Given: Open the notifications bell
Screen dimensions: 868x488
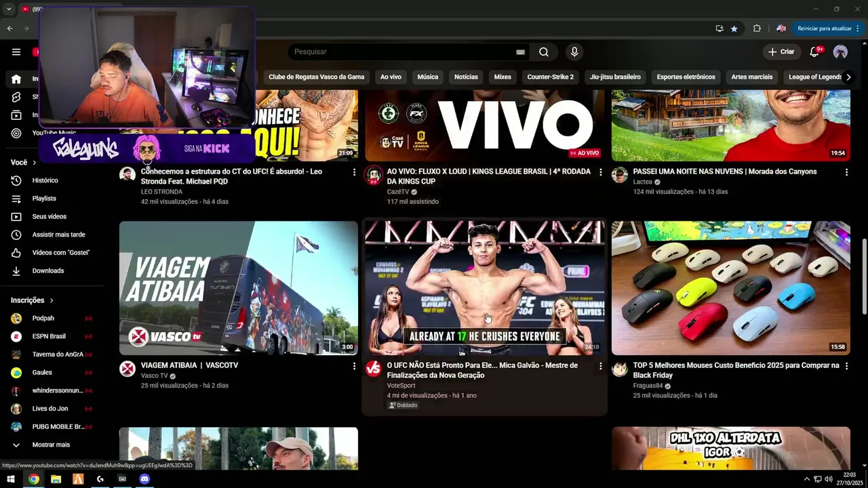Looking at the screenshot, I should click(x=815, y=52).
